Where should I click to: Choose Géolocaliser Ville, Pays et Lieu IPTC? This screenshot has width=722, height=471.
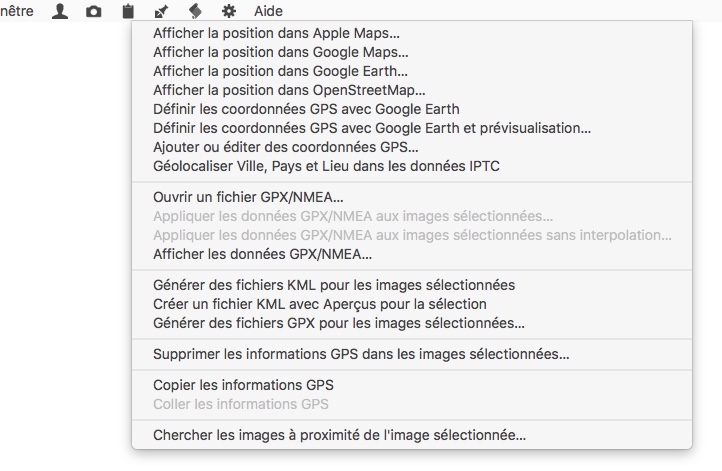(412, 166)
